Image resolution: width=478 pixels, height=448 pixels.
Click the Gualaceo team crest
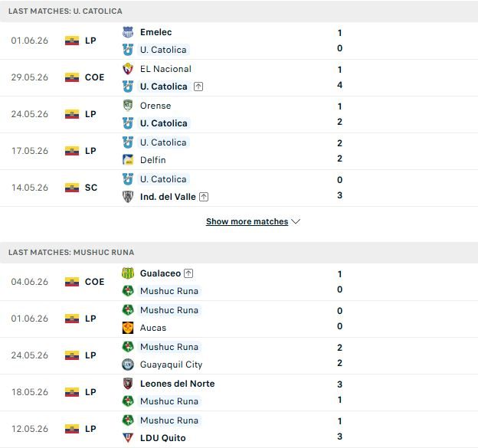coord(128,273)
